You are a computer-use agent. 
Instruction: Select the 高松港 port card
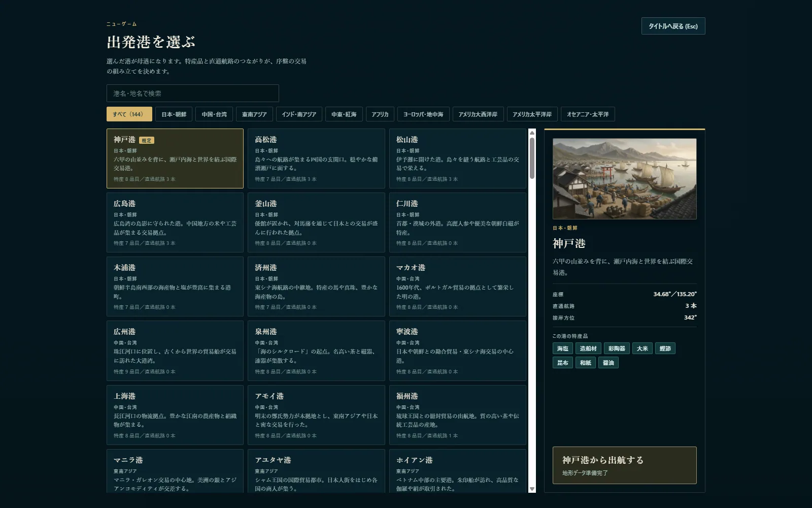point(316,158)
